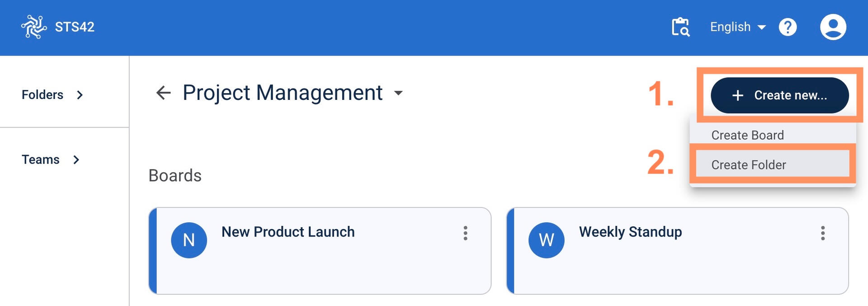Open the user profile avatar
The height and width of the screenshot is (306, 868).
click(833, 27)
